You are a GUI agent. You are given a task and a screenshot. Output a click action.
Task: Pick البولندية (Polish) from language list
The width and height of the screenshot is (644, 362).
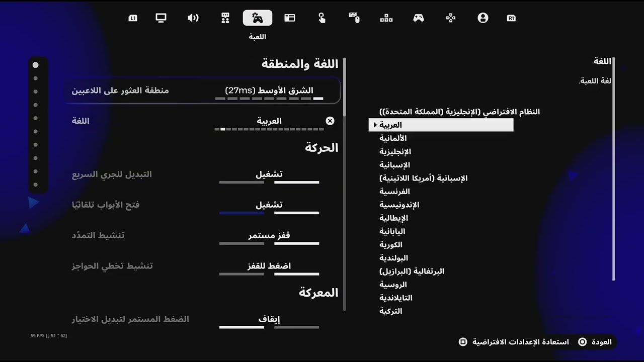(x=393, y=258)
